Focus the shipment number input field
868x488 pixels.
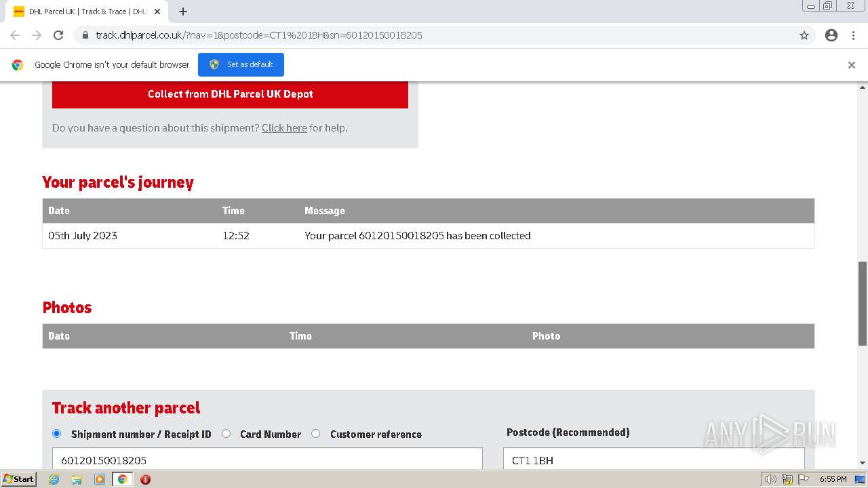pos(267,460)
